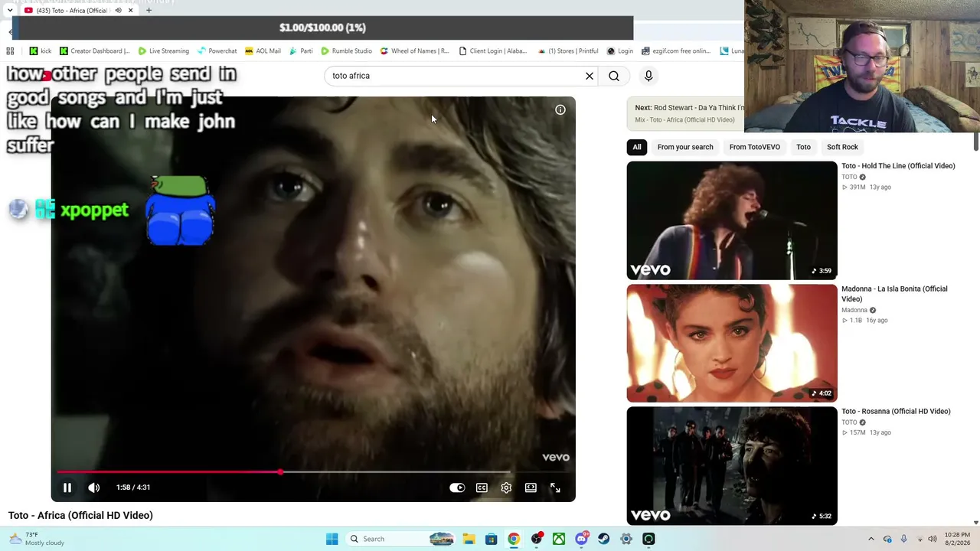Open the Windows Start menu

(332, 539)
